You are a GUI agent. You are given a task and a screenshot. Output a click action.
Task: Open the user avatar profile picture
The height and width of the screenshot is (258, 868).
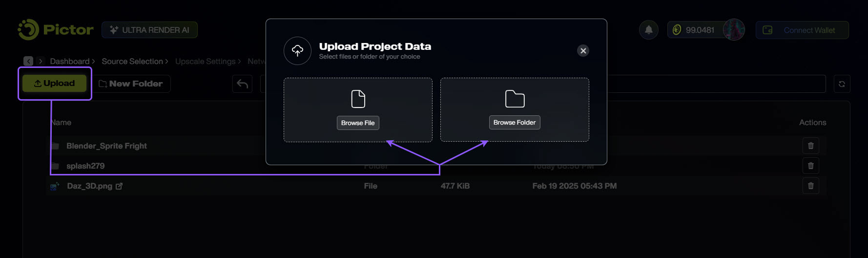pos(733,30)
